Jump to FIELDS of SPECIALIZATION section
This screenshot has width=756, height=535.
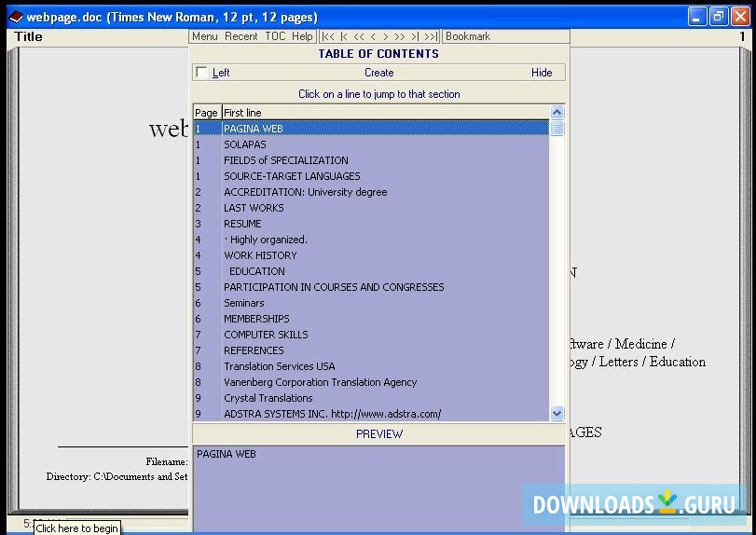(x=371, y=160)
